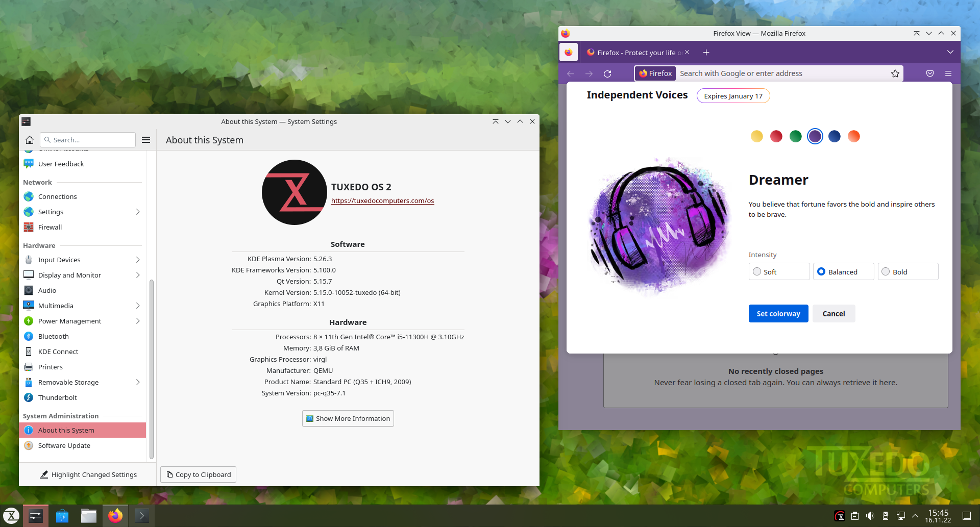Click Set colorway button
The image size is (980, 527).
point(778,314)
